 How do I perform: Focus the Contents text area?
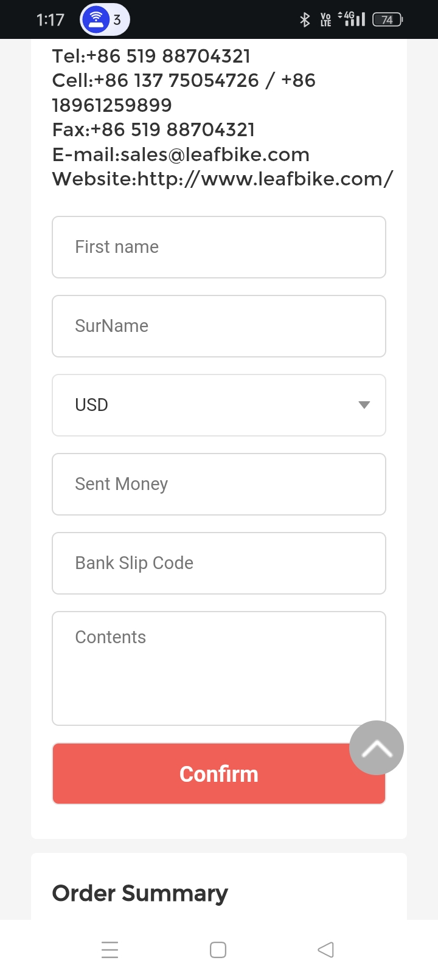(219, 668)
